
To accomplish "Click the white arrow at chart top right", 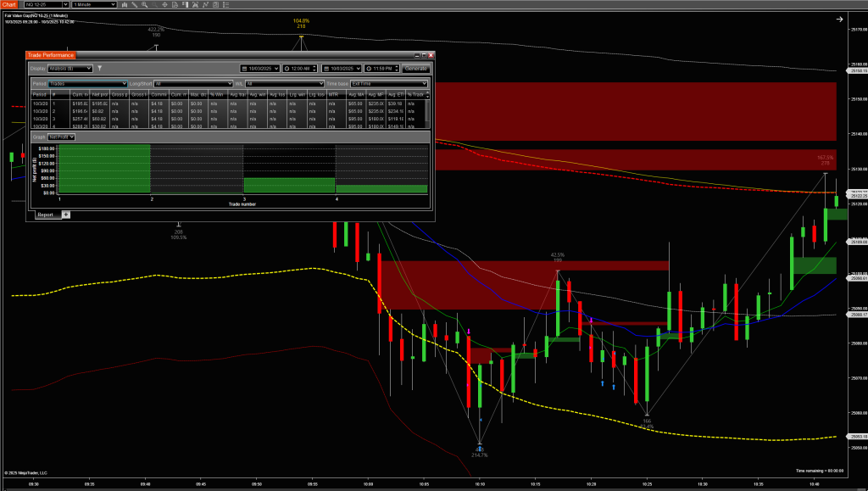I will (839, 19).
